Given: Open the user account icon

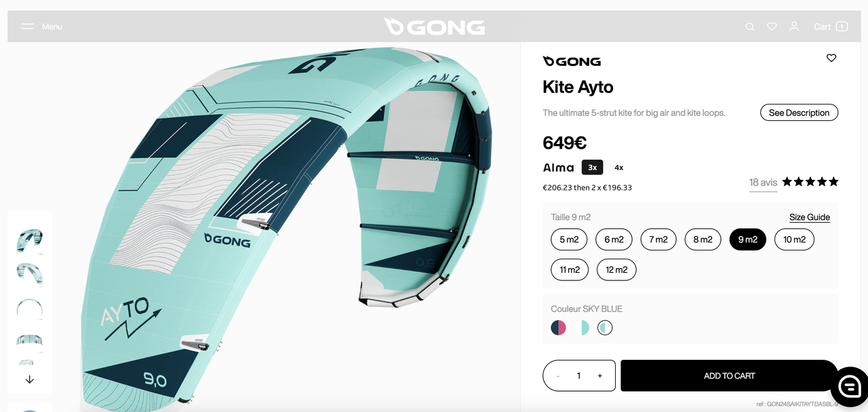Looking at the screenshot, I should [x=794, y=26].
